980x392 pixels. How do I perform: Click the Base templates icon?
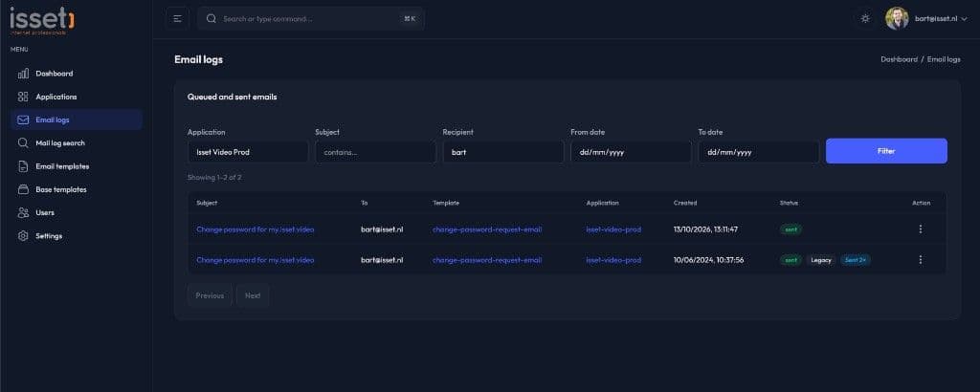click(23, 189)
